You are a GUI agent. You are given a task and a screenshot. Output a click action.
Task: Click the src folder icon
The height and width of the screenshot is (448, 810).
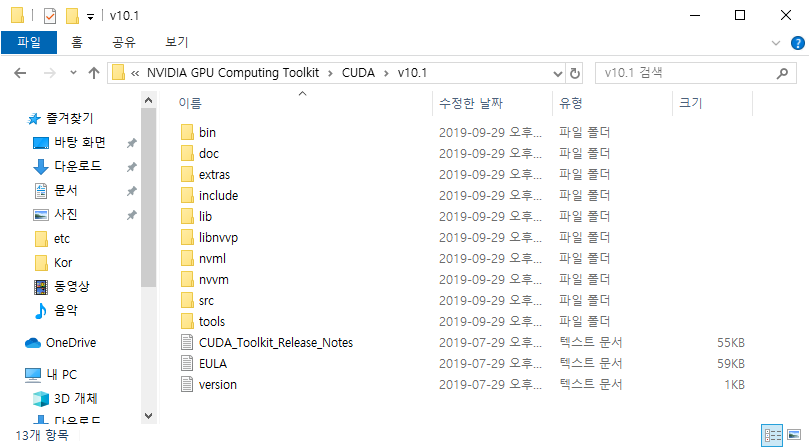(187, 301)
